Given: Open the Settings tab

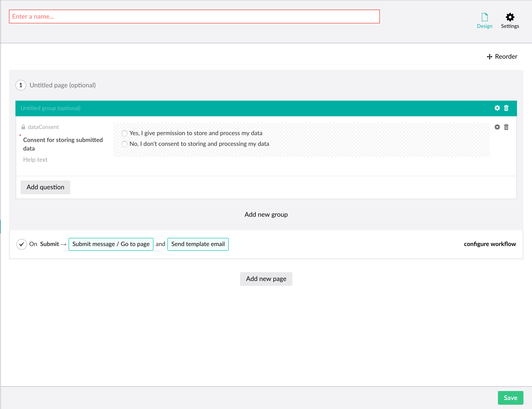Looking at the screenshot, I should click(510, 21).
